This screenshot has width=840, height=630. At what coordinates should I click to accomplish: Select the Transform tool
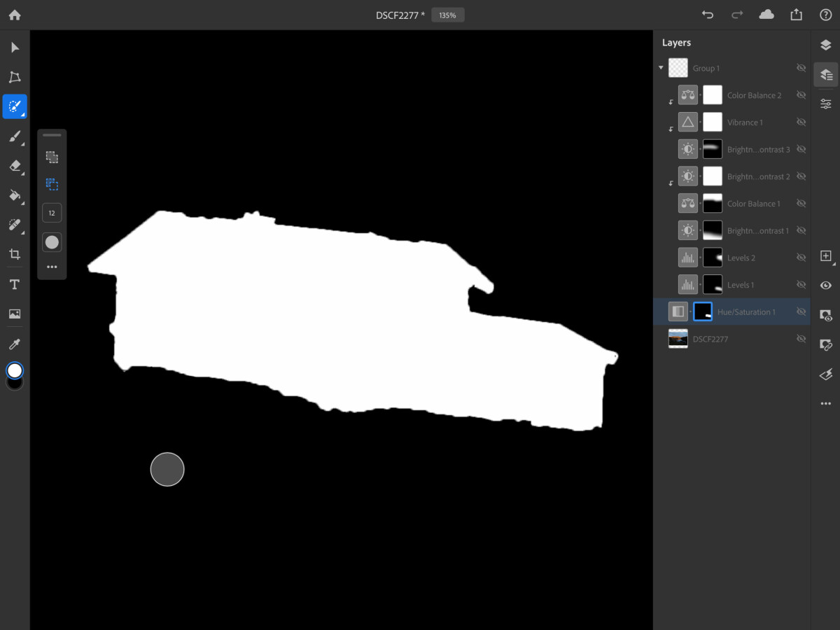pos(15,77)
